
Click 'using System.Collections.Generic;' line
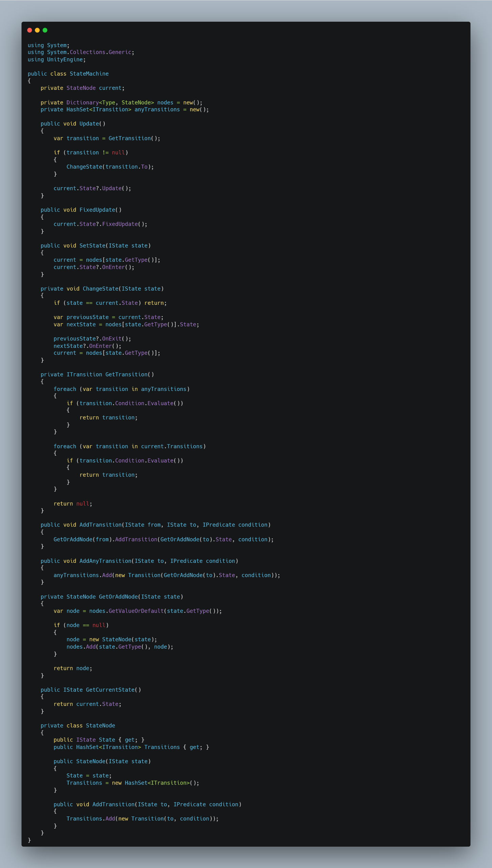tap(81, 52)
